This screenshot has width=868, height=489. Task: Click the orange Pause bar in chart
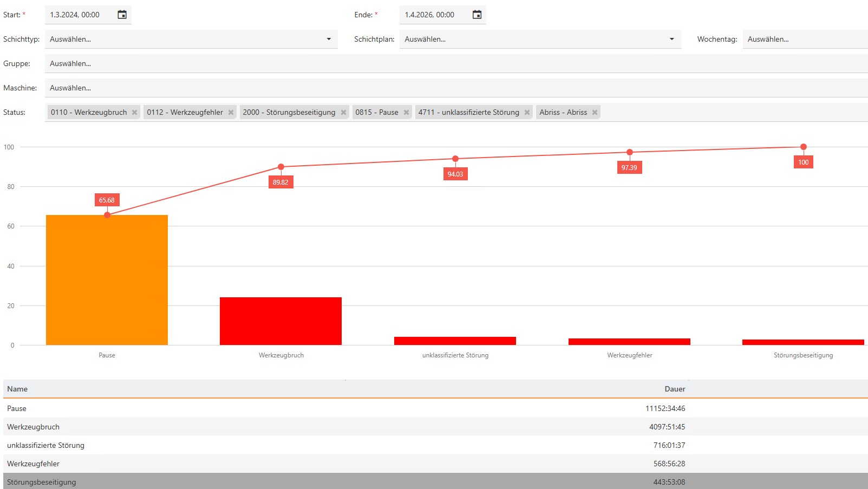click(x=107, y=280)
